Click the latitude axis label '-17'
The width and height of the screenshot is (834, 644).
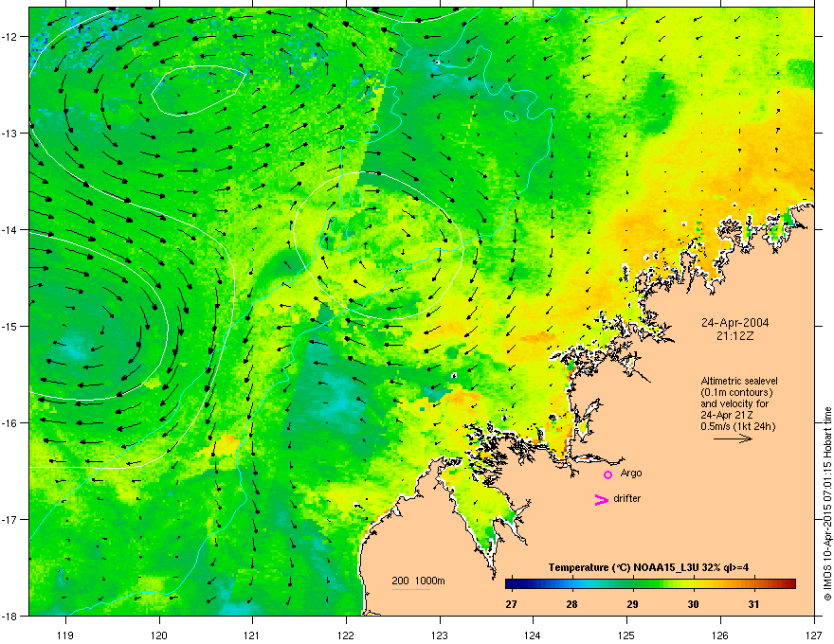point(10,519)
